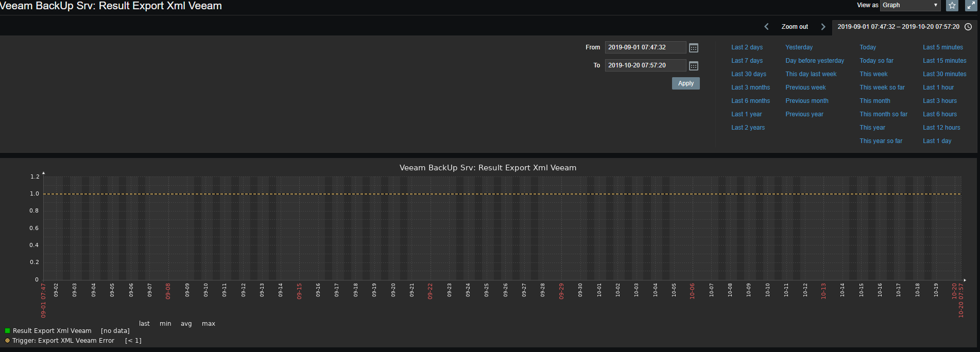Click the date range tab label
The height and width of the screenshot is (352, 980).
tap(899, 27)
